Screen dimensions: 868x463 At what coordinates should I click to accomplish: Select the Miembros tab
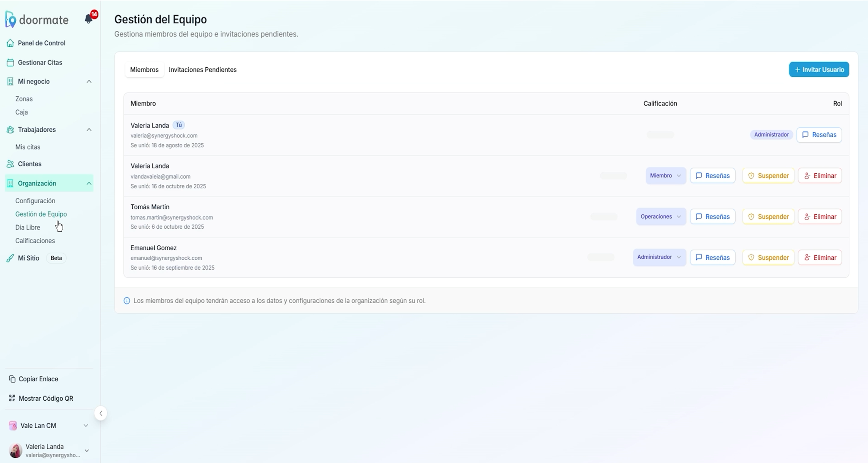[144, 70]
